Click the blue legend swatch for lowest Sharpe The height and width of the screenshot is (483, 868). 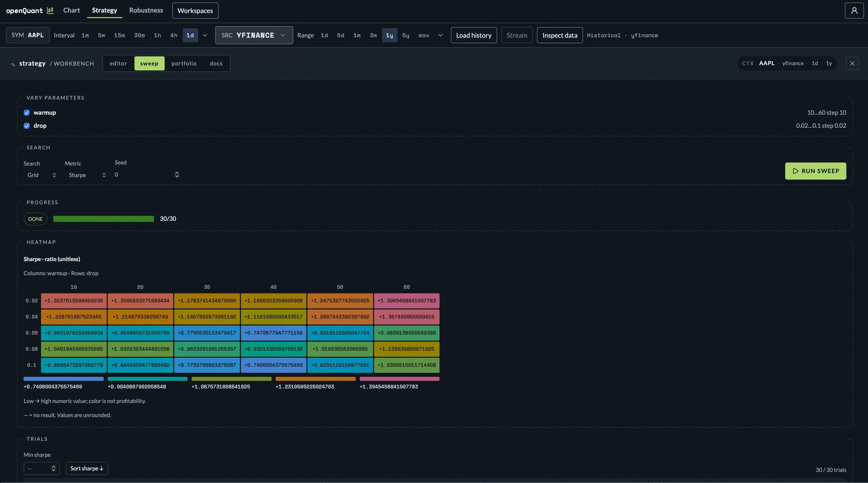tap(63, 379)
